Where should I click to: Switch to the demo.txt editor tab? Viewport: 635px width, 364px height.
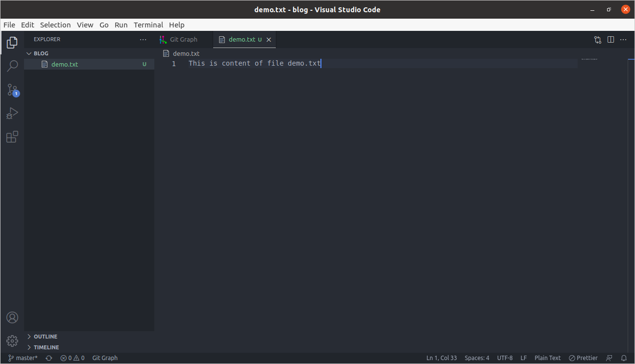tap(245, 40)
